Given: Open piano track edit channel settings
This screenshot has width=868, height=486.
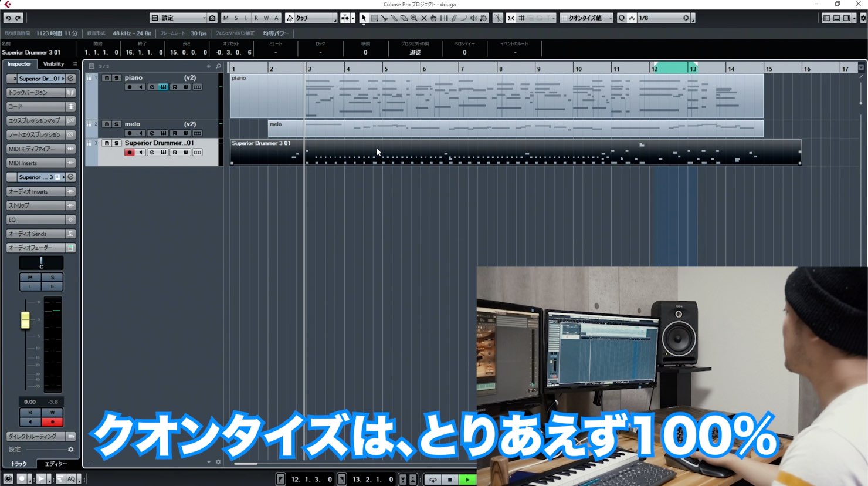Looking at the screenshot, I should [x=152, y=87].
